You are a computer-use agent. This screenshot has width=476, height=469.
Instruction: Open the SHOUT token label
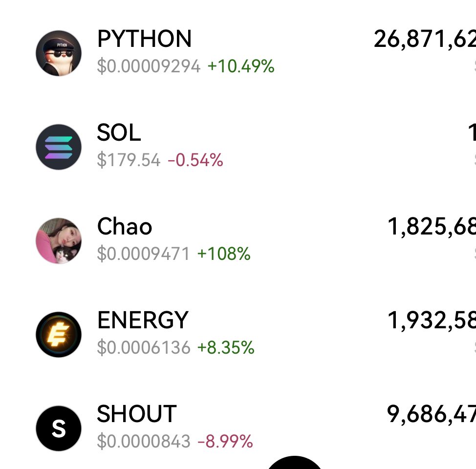[x=137, y=414]
